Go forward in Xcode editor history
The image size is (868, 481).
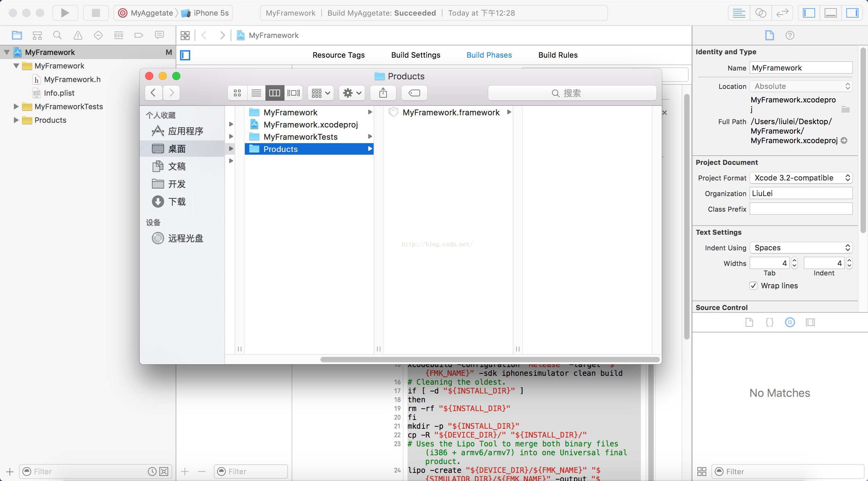click(x=222, y=35)
